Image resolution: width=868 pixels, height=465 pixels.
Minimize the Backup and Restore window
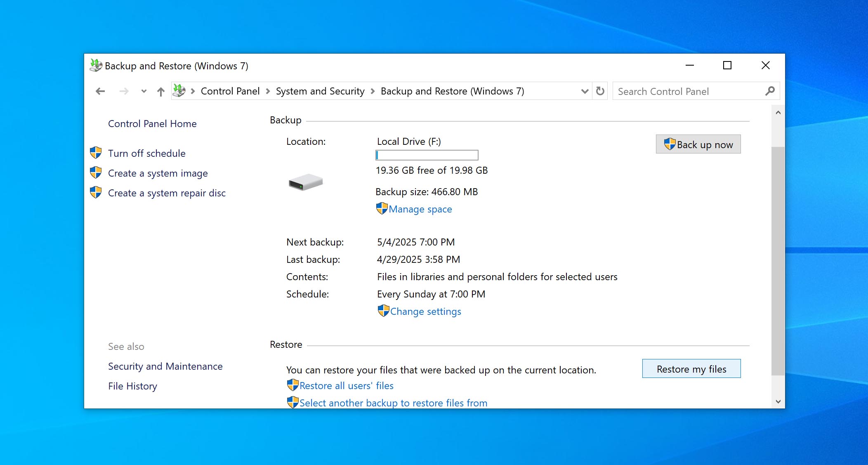tap(690, 65)
